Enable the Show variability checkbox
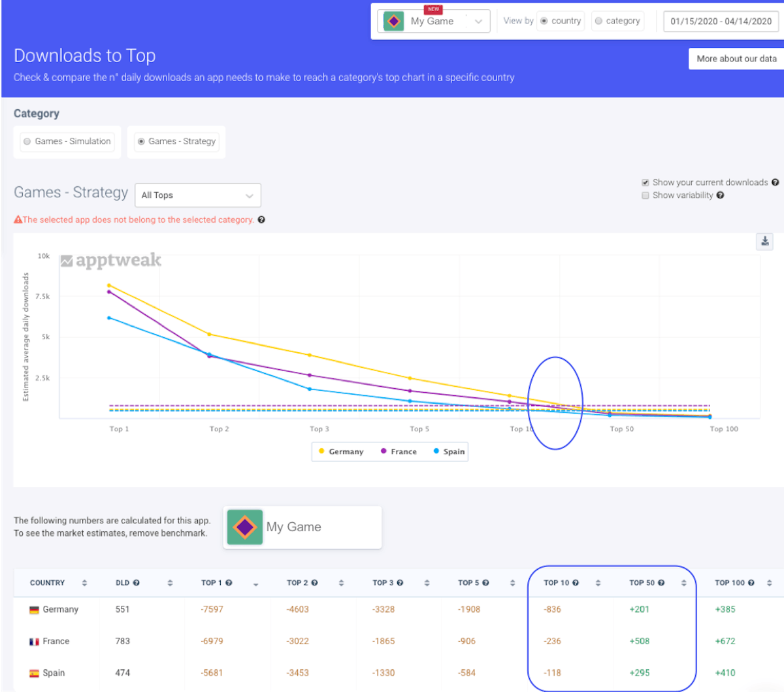Screen dimensions: 784x692 [645, 195]
